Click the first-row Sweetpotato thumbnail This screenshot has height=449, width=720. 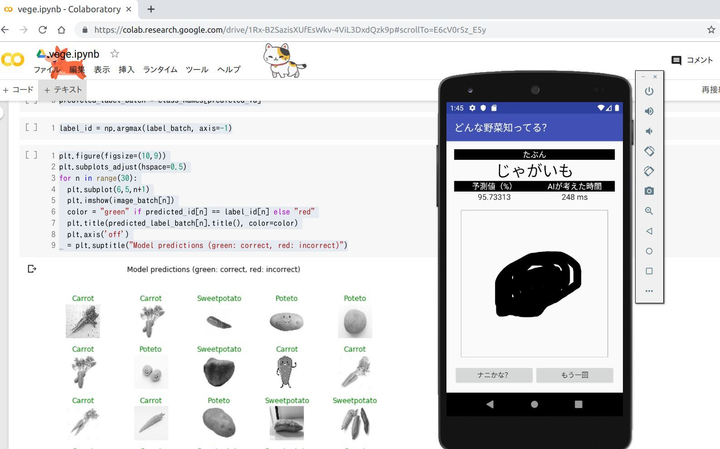[x=219, y=322]
